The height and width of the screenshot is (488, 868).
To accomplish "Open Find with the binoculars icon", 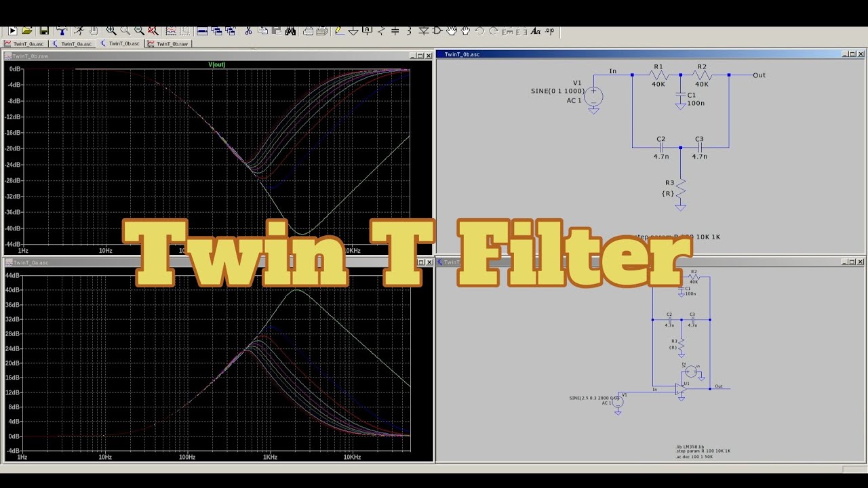I will tap(290, 31).
